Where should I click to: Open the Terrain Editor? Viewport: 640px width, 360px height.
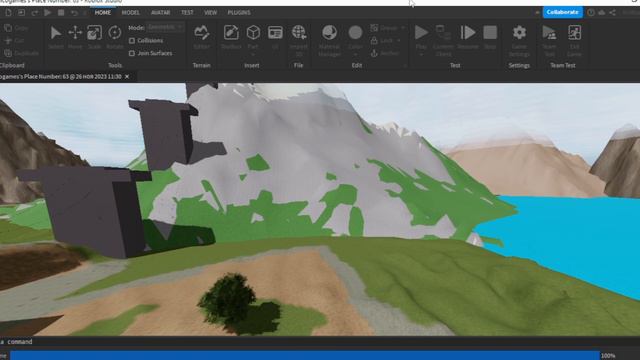coord(202,33)
